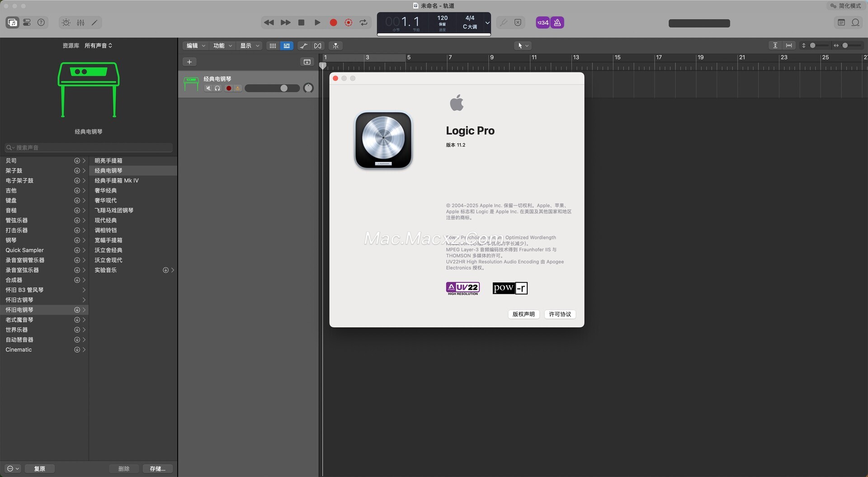This screenshot has width=868, height=477.
Task: Open the Loop Browser icon
Action: (x=856, y=23)
